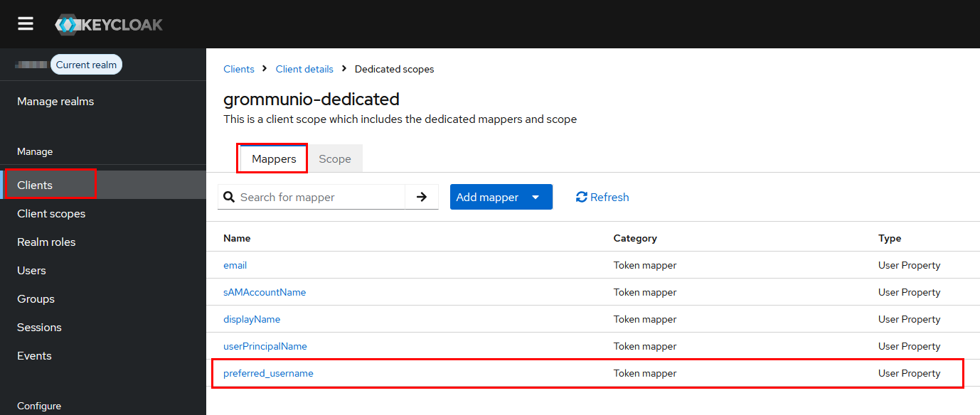Navigate to Realm roles
The height and width of the screenshot is (415, 980).
46,242
